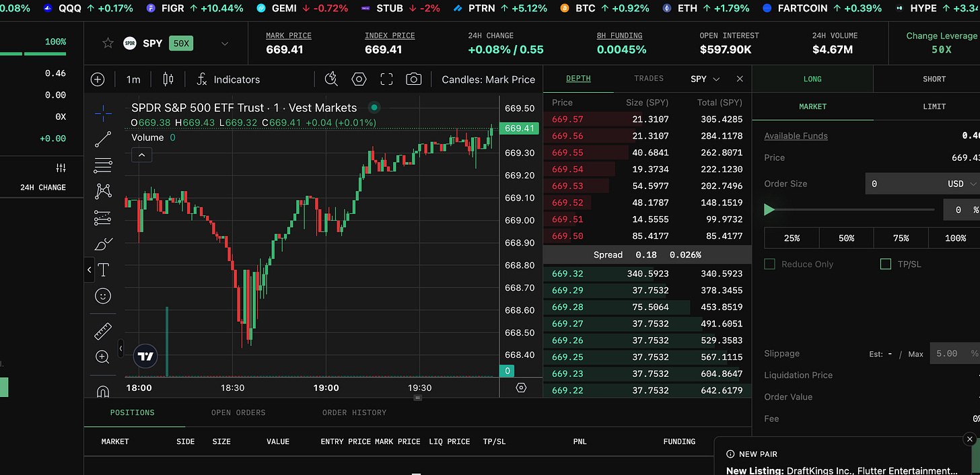Open the emoji icons tool
The image size is (980, 475).
coord(103,296)
